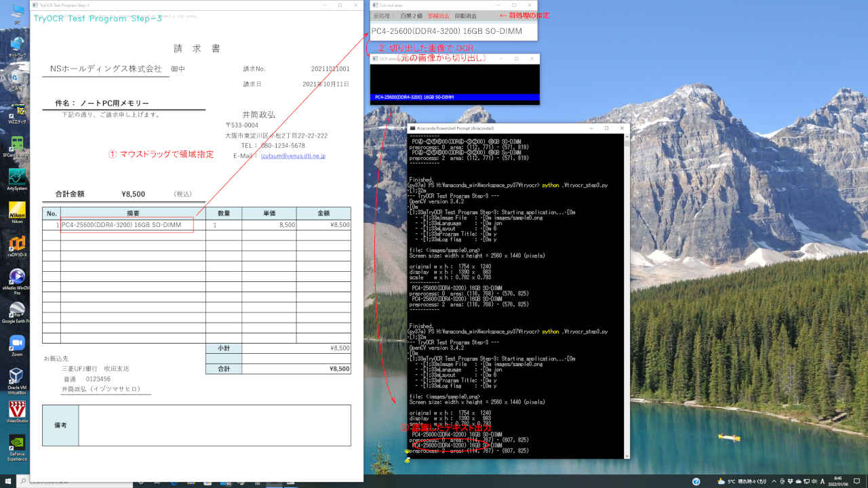868x488 pixels.
Task: Select 印影消去 preprocessing option
Action: 465,16
